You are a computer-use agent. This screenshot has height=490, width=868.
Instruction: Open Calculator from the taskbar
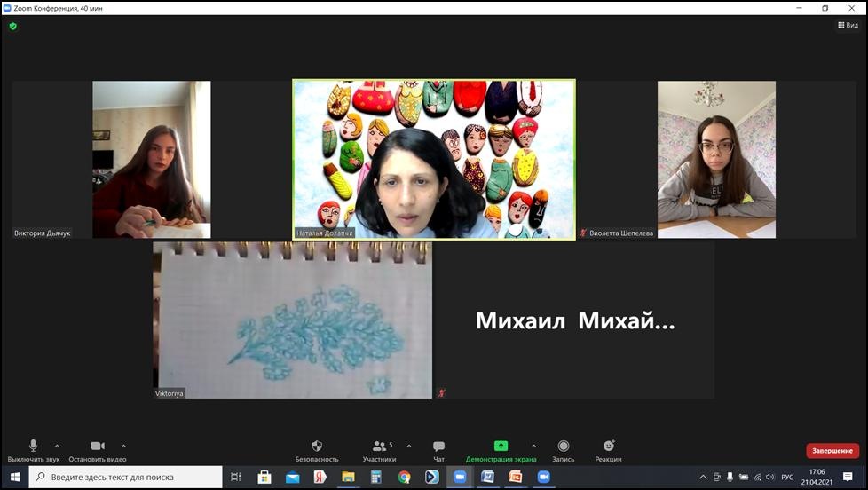(x=376, y=477)
